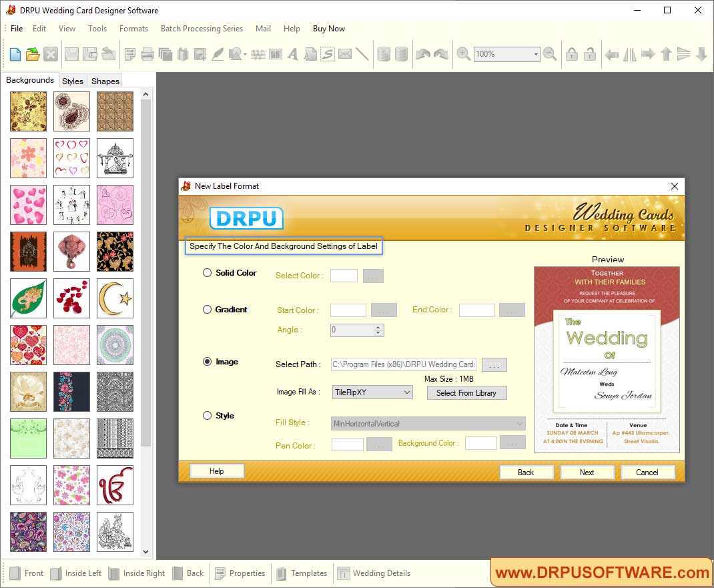The width and height of the screenshot is (714, 588).
Task: Open the Image Fill As TileFlipXY dropdown
Action: click(372, 392)
